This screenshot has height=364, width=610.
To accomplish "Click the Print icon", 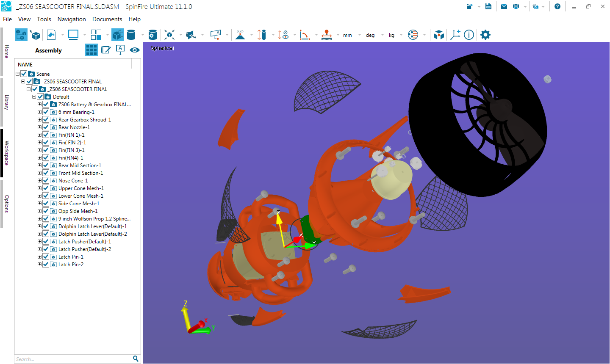I will (516, 6).
